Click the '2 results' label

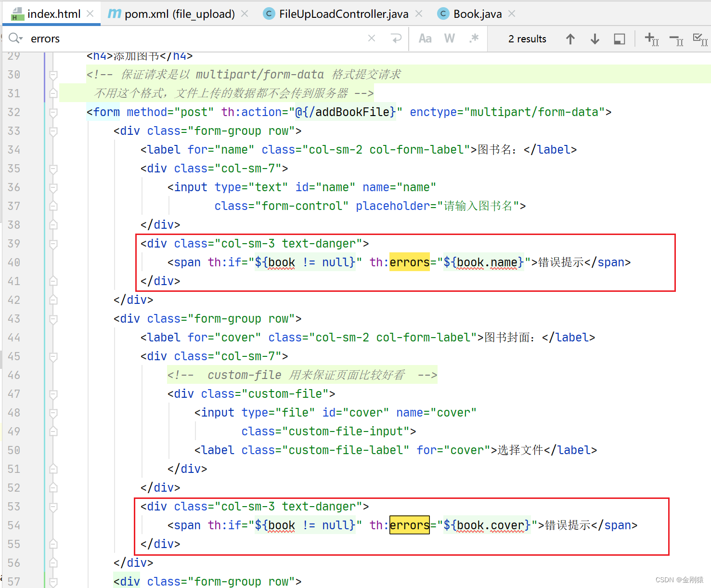pyautogui.click(x=527, y=39)
